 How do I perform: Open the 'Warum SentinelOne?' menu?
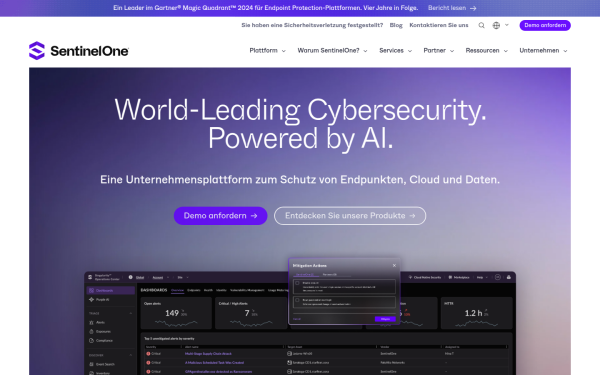click(328, 51)
